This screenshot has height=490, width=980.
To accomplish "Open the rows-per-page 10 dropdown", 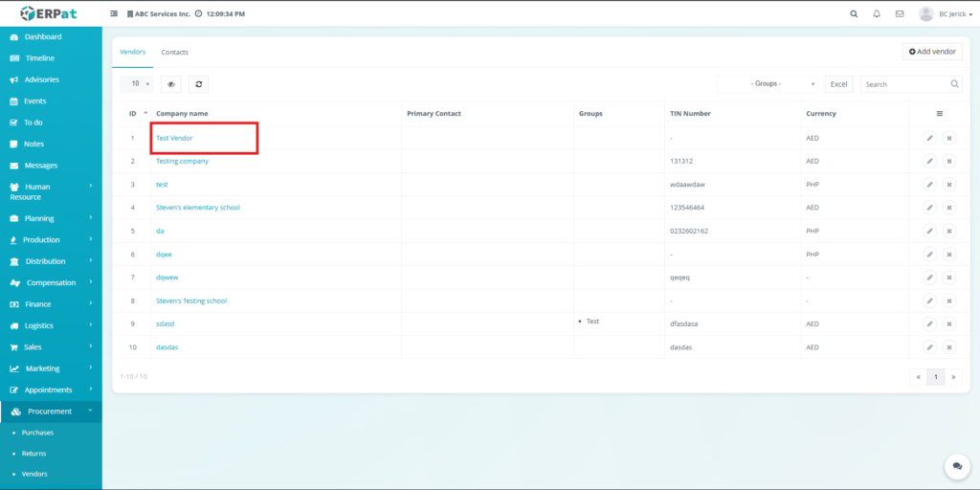I will (x=136, y=84).
